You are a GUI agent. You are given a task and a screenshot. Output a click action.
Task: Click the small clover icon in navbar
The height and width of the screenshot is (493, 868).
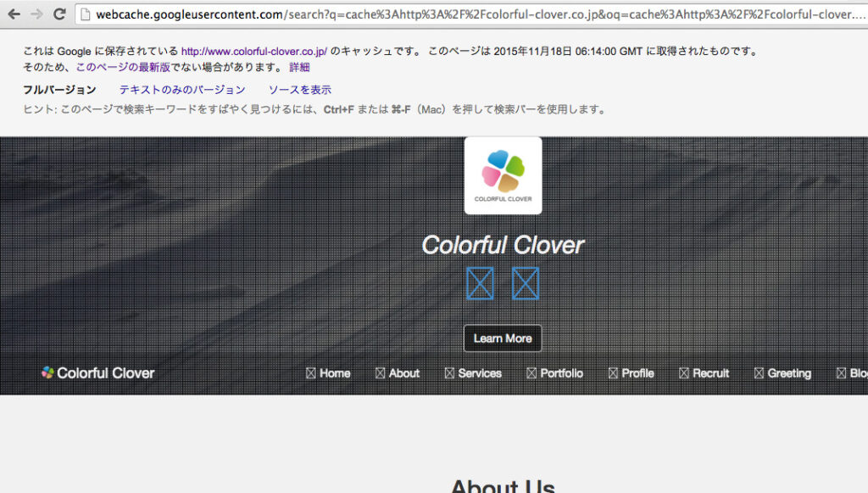pos(47,373)
